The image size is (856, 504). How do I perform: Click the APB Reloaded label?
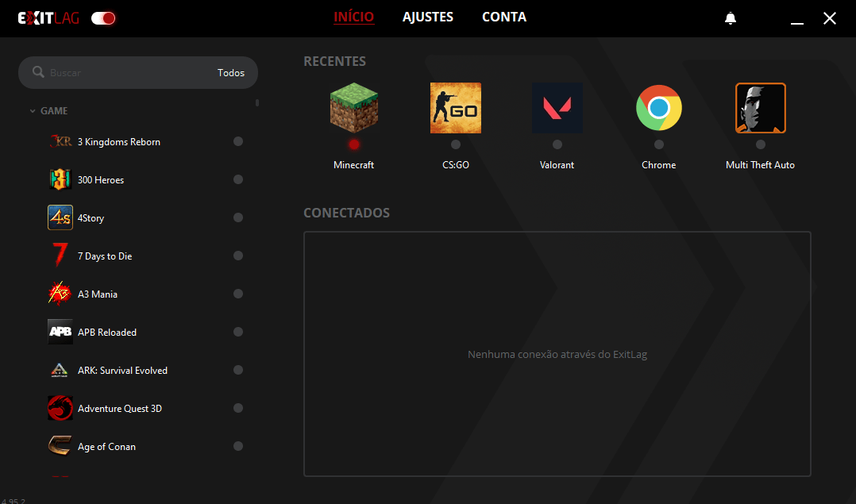(107, 333)
